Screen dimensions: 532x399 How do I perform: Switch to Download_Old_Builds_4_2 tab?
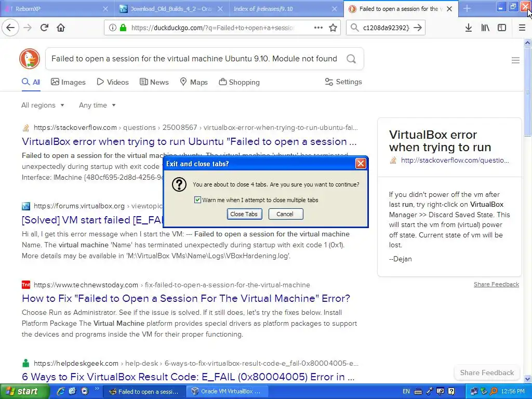tap(171, 9)
